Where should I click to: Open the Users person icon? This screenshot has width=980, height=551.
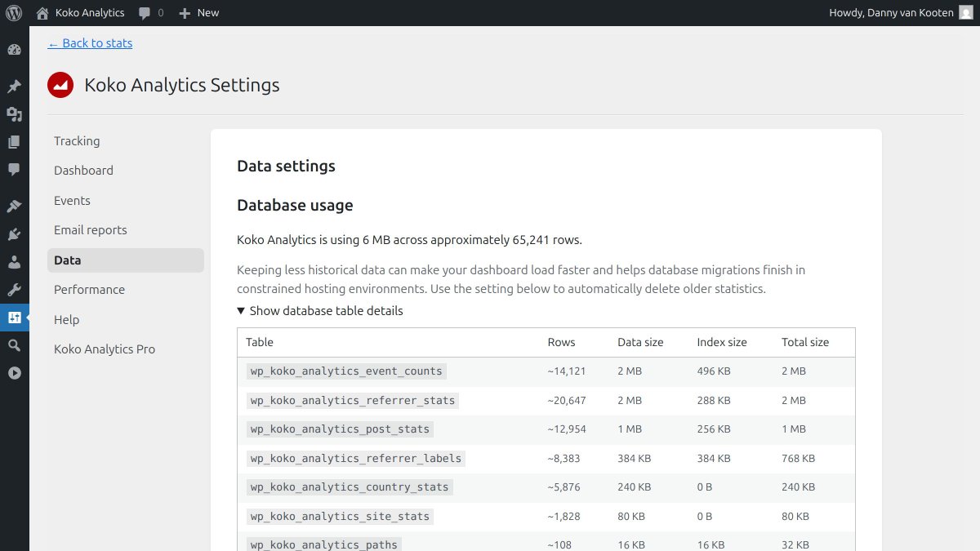14,262
